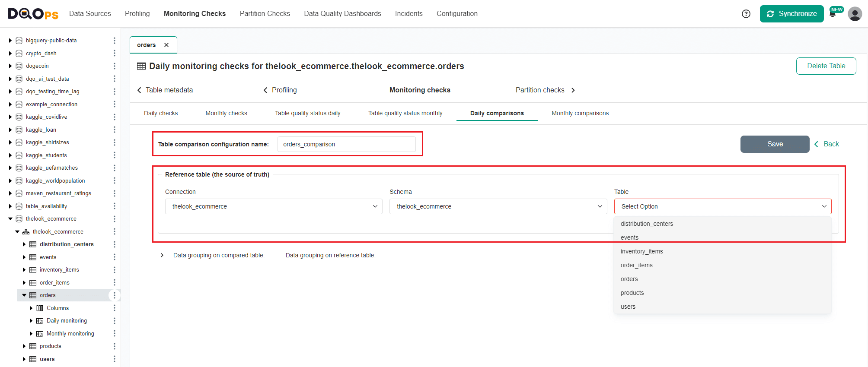Open kebab menu for maven_restaurant_ratings
Image resolution: width=868 pixels, height=367 pixels.
coord(114,193)
